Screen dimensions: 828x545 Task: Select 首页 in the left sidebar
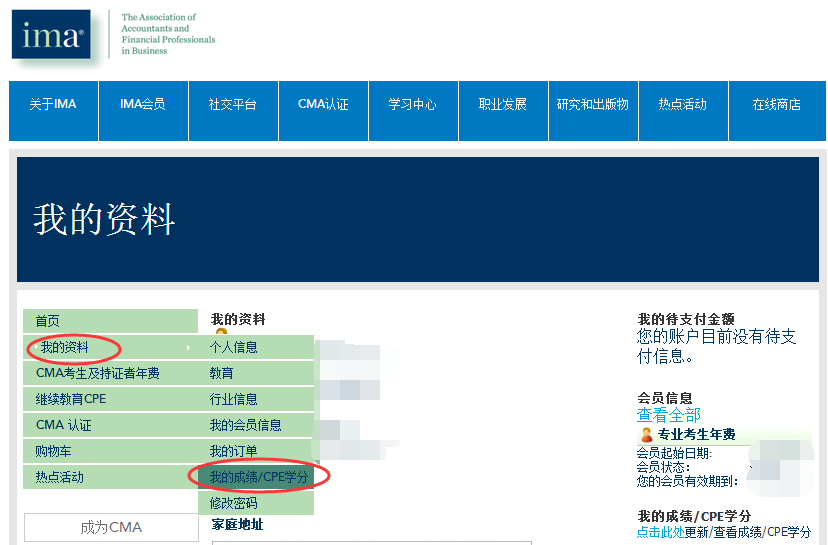point(110,321)
